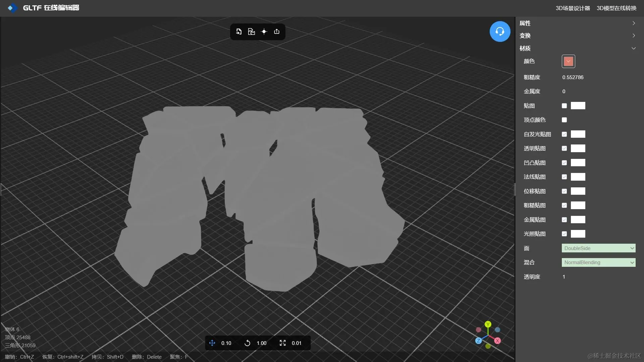Open the DoubleSide face dropdown
This screenshot has height=362, width=644.
(598, 248)
